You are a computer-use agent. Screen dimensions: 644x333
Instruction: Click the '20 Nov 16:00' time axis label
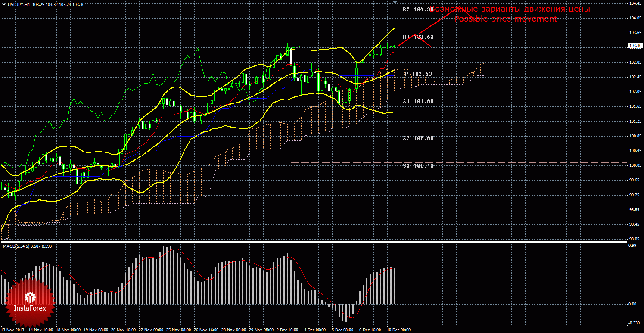(123, 330)
